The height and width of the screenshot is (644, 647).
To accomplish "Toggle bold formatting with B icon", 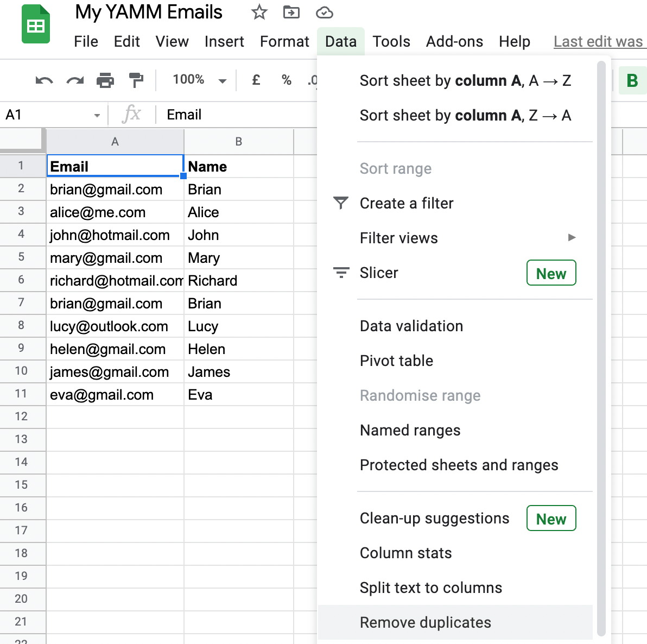I will point(632,80).
